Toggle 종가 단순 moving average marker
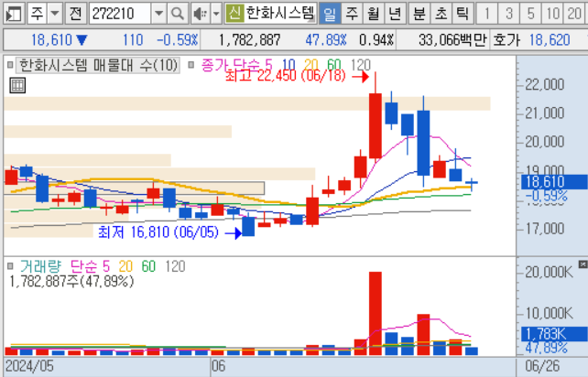 [191, 65]
